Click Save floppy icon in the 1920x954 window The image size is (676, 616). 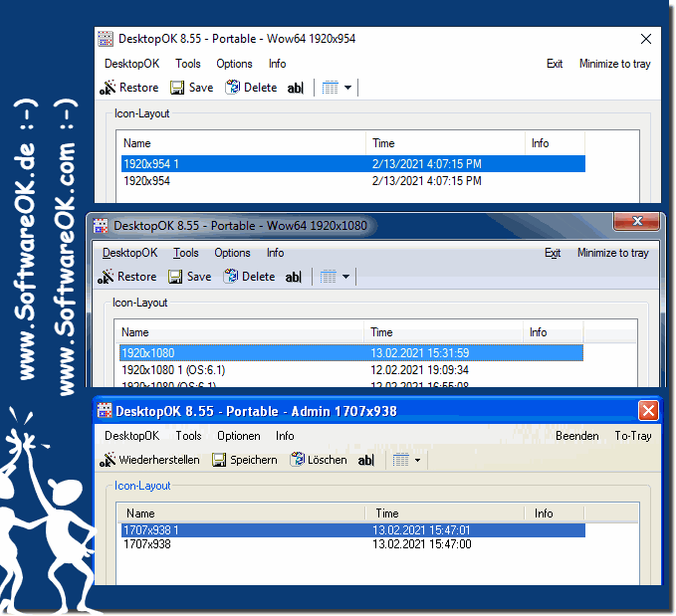click(177, 88)
